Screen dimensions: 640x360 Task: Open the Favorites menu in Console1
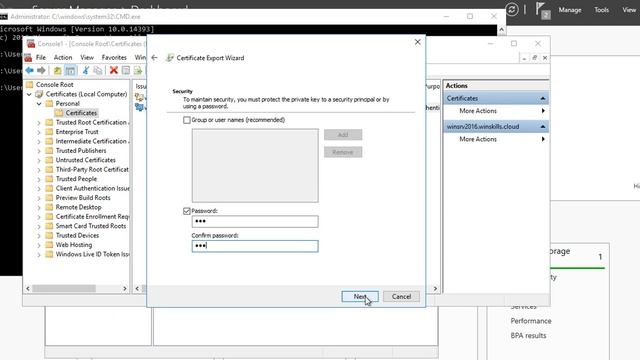(114, 58)
